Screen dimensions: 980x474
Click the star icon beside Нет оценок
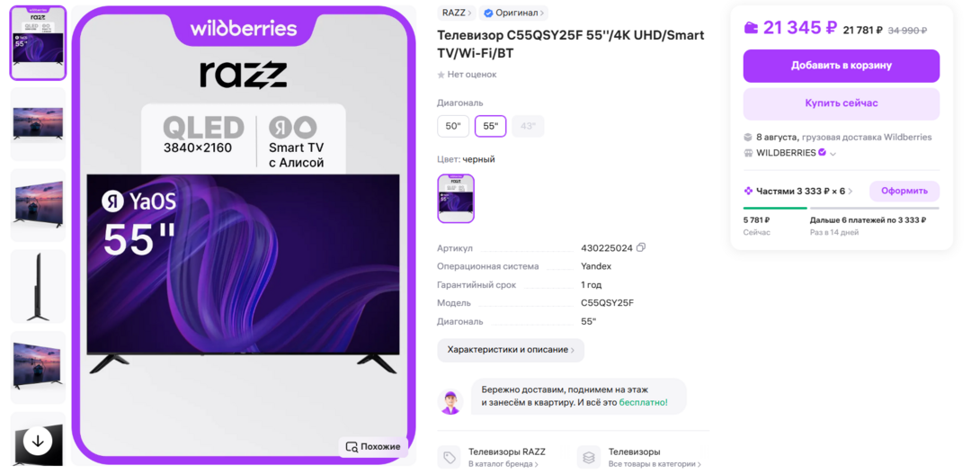441,75
